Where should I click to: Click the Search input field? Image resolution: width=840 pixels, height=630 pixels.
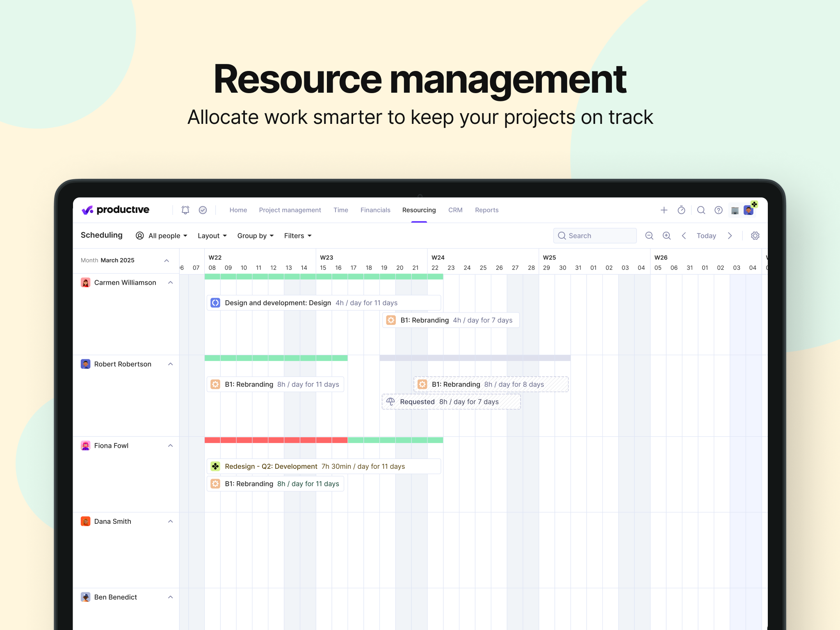[595, 235]
